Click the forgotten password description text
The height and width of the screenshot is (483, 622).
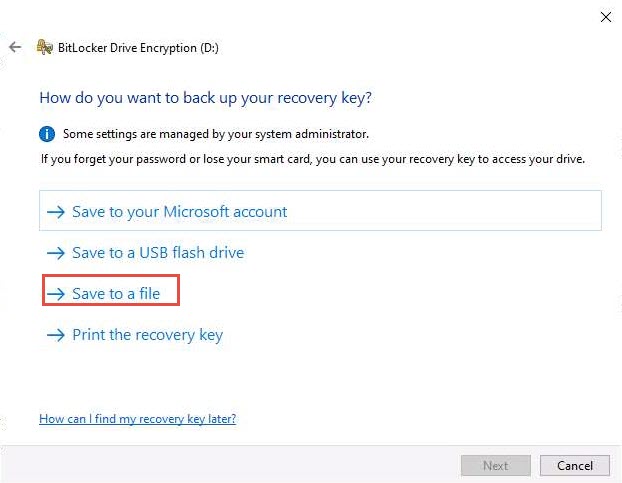(x=312, y=158)
